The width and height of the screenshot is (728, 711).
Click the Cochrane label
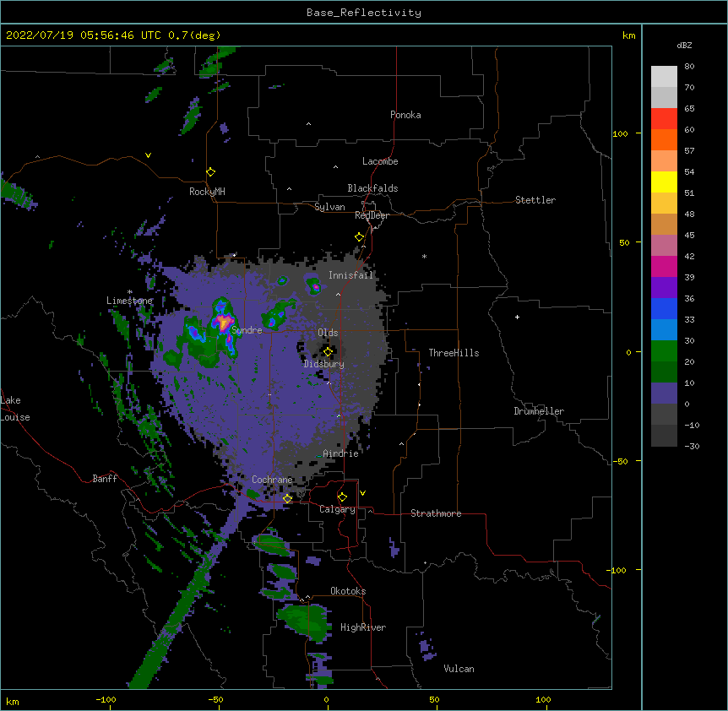272,480
